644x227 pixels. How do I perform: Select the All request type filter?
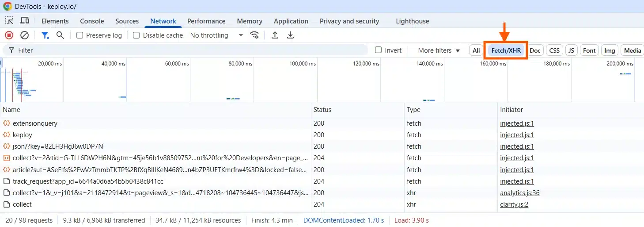(476, 50)
